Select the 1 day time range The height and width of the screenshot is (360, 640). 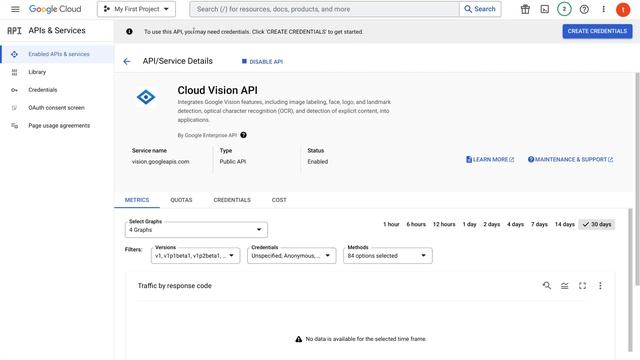click(469, 224)
